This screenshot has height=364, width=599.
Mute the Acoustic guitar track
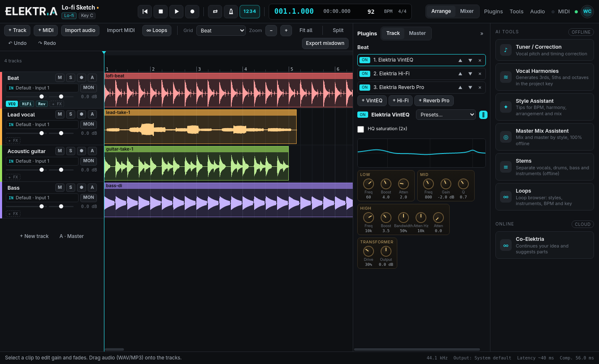point(60,151)
